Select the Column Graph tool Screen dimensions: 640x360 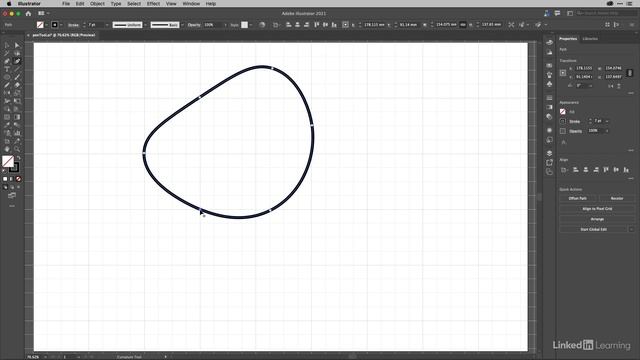click(17, 133)
